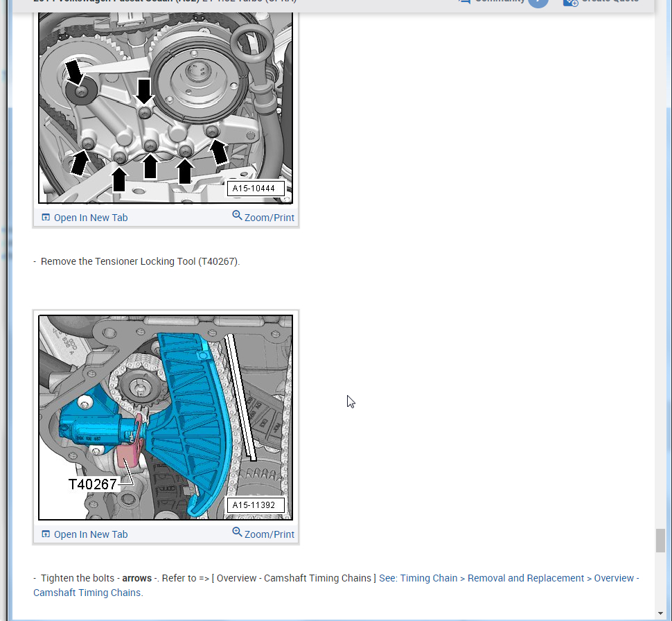The image size is (672, 621).
Task: Click the scrollbar down arrow
Action: [x=660, y=613]
